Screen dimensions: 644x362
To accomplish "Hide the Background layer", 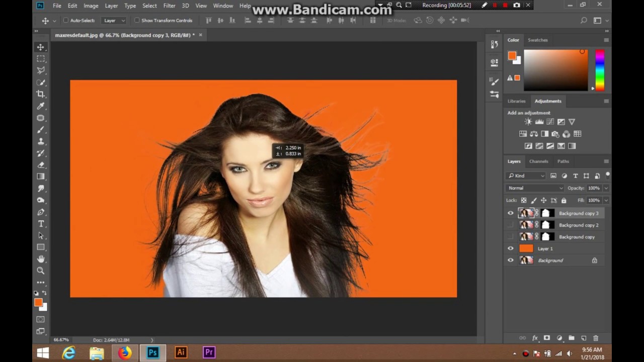I will (511, 260).
